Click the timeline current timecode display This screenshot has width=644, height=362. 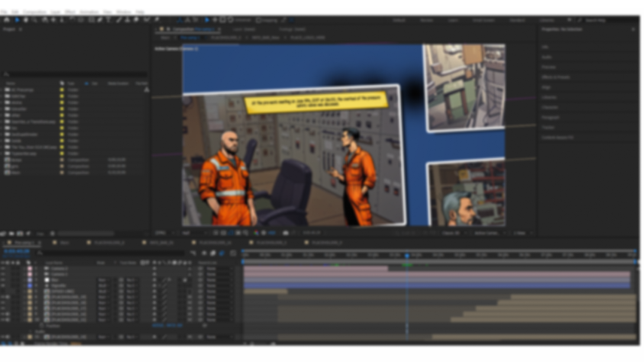17,251
